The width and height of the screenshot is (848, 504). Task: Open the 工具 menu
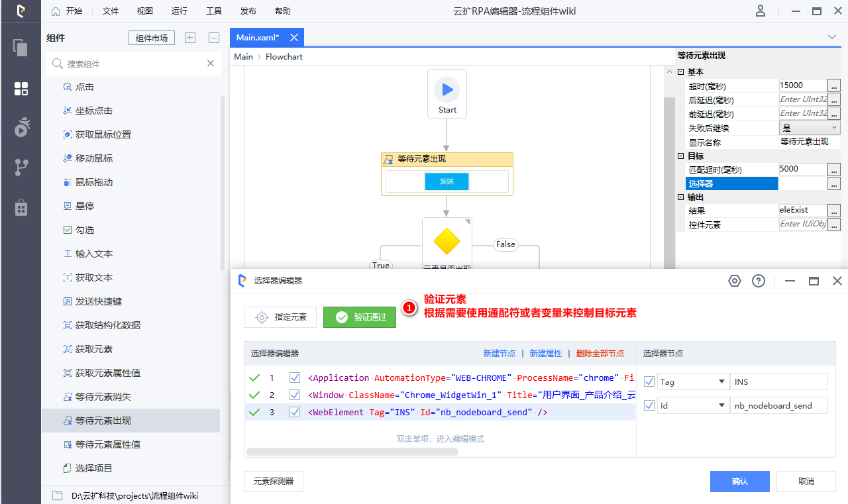214,11
